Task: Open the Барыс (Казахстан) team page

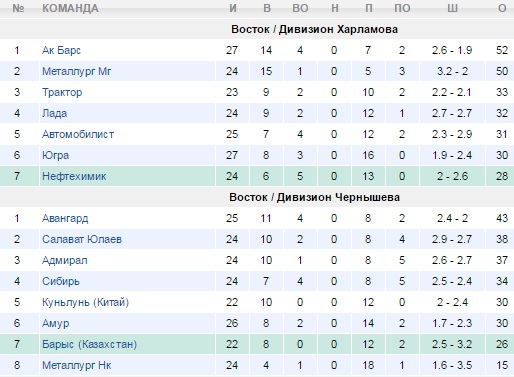Action: click(x=89, y=344)
